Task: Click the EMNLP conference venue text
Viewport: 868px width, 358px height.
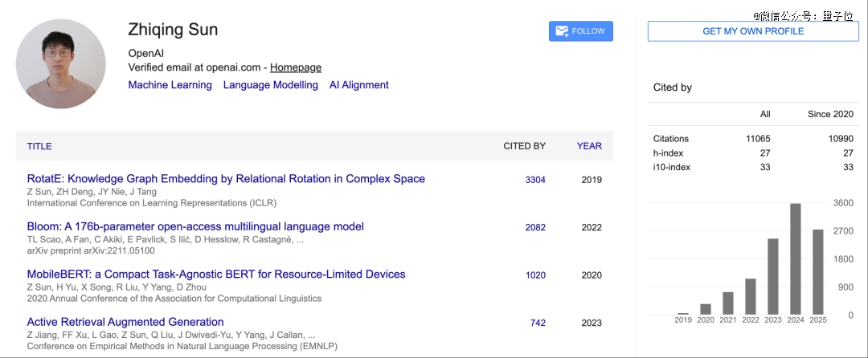Action: click(182, 346)
